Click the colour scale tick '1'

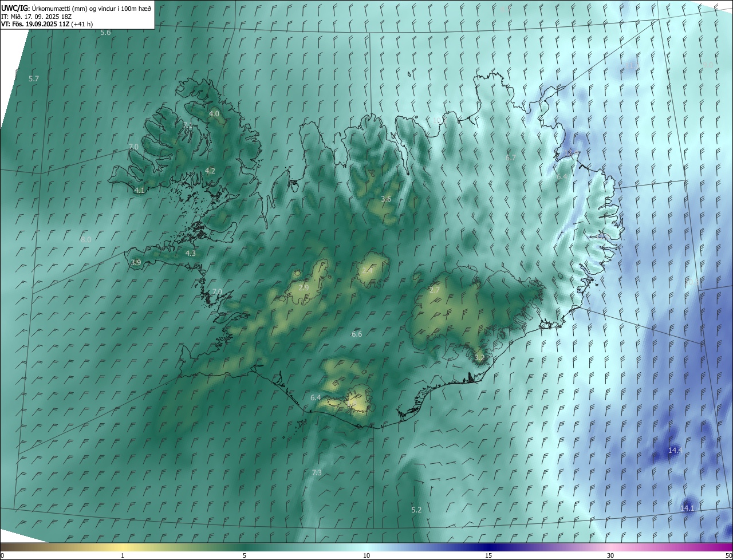[123, 555]
